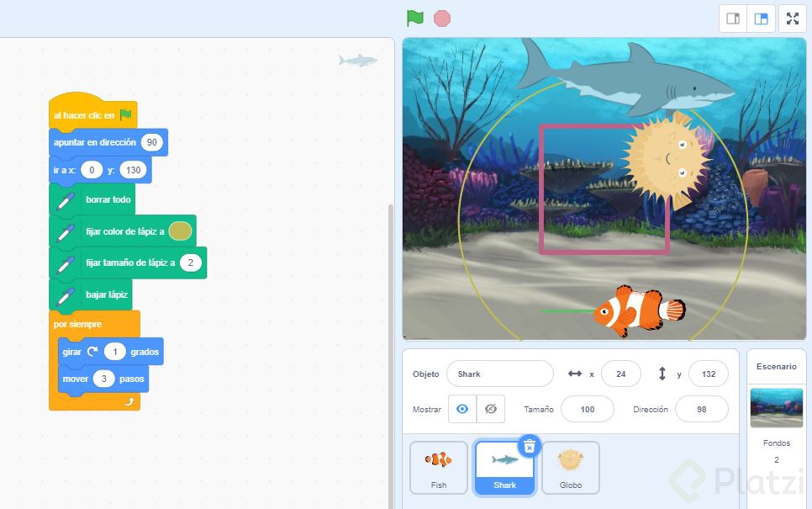Image resolution: width=812 pixels, height=509 pixels.
Task: Edit pen size value 2
Action: tap(191, 262)
